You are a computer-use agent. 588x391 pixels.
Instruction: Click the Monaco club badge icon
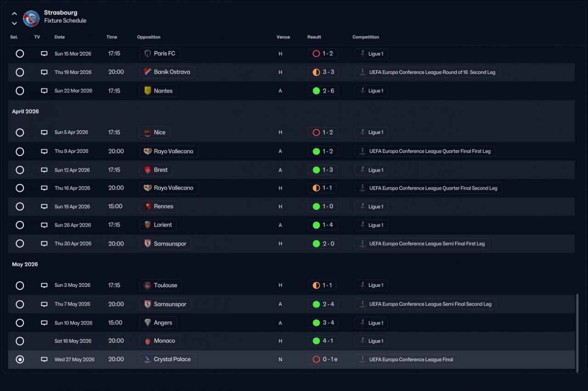pos(147,341)
